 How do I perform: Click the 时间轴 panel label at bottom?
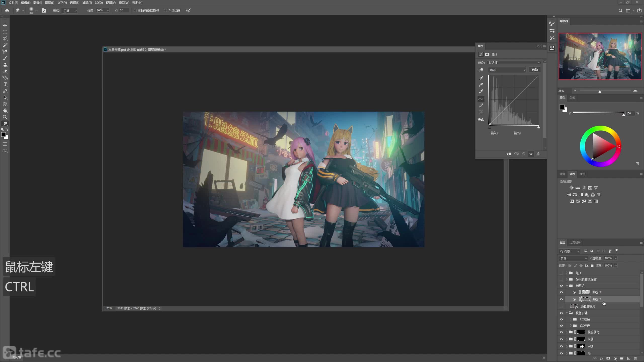17,357
